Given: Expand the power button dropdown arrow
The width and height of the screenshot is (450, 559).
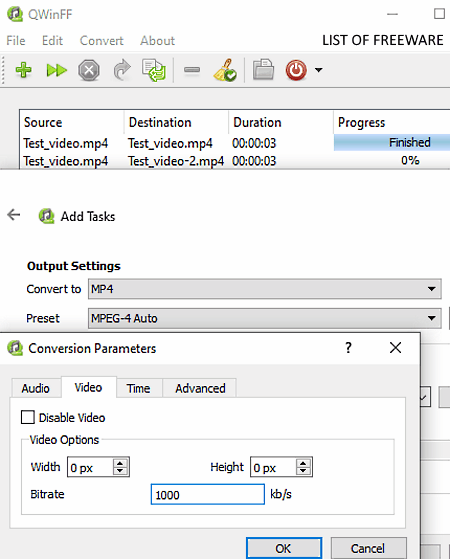Looking at the screenshot, I should (319, 70).
